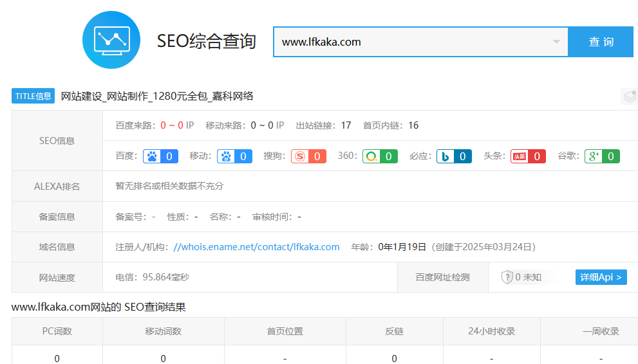638x364 pixels.
Task: Click the 出站链接 count 17
Action: (346, 125)
